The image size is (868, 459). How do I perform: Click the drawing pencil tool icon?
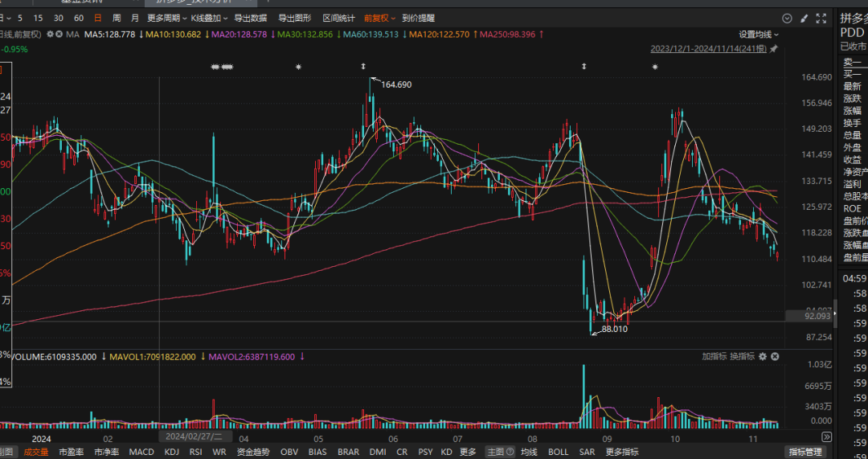[x=803, y=18]
